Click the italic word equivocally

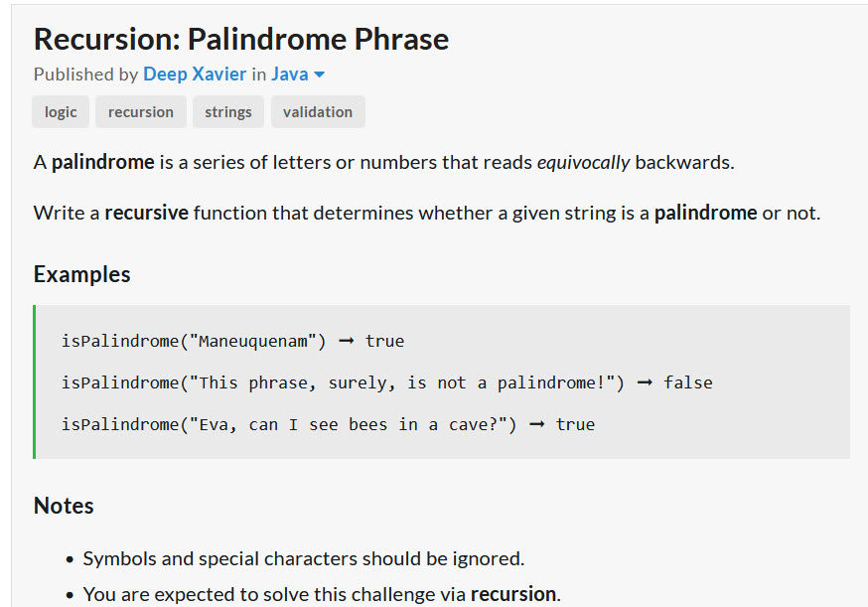[583, 162]
